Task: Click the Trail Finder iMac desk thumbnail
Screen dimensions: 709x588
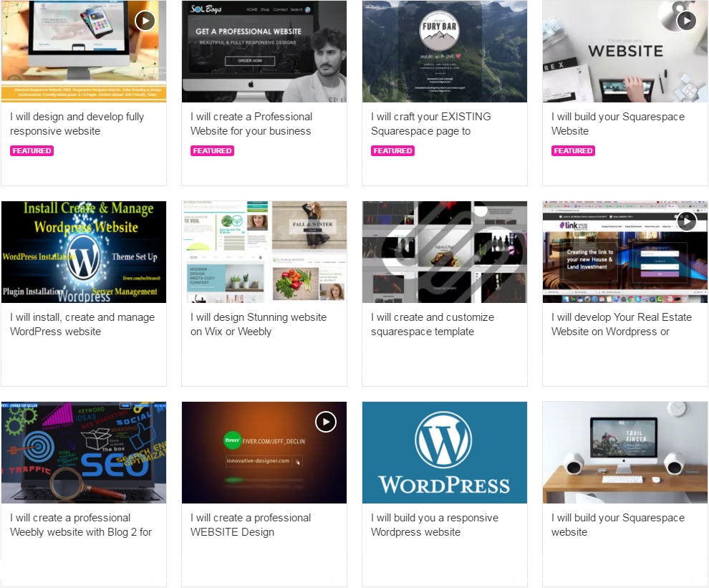Action: coord(625,453)
